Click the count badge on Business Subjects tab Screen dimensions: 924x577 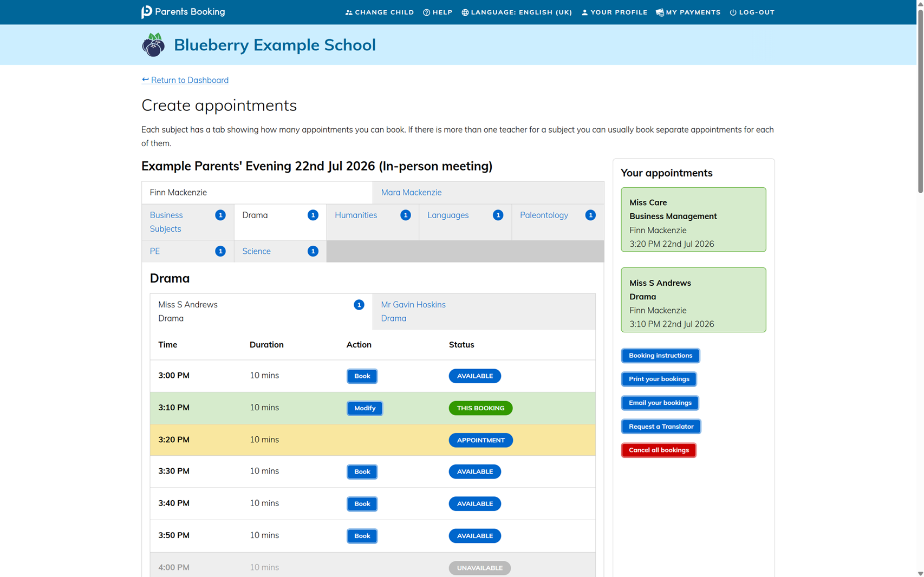click(220, 215)
